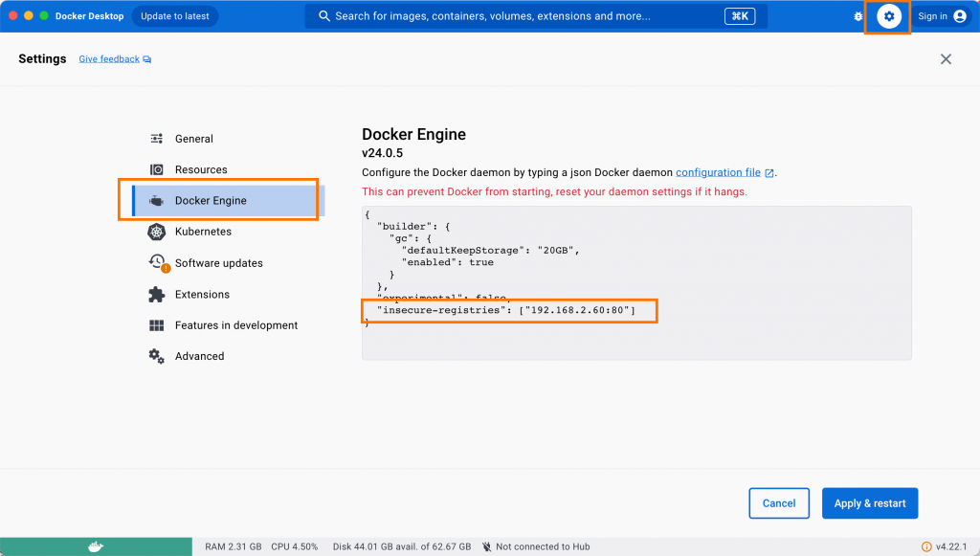
Task: Click the bug troubleshoot icon
Action: (858, 16)
